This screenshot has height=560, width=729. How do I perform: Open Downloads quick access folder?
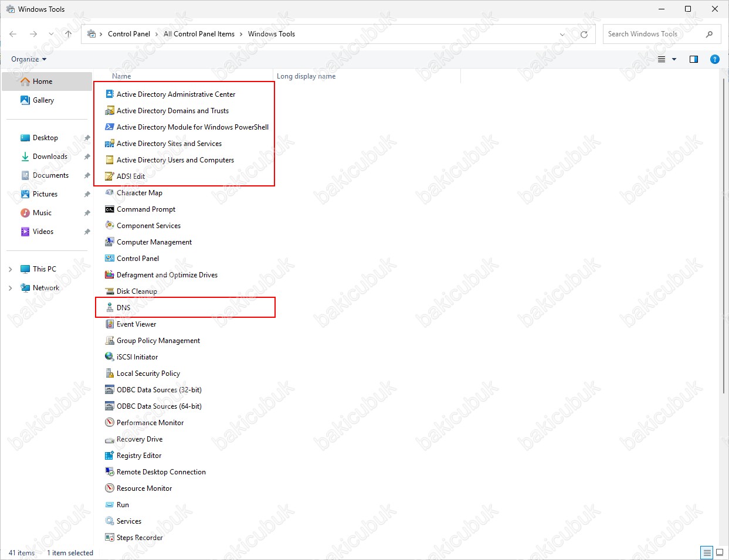[x=47, y=157]
